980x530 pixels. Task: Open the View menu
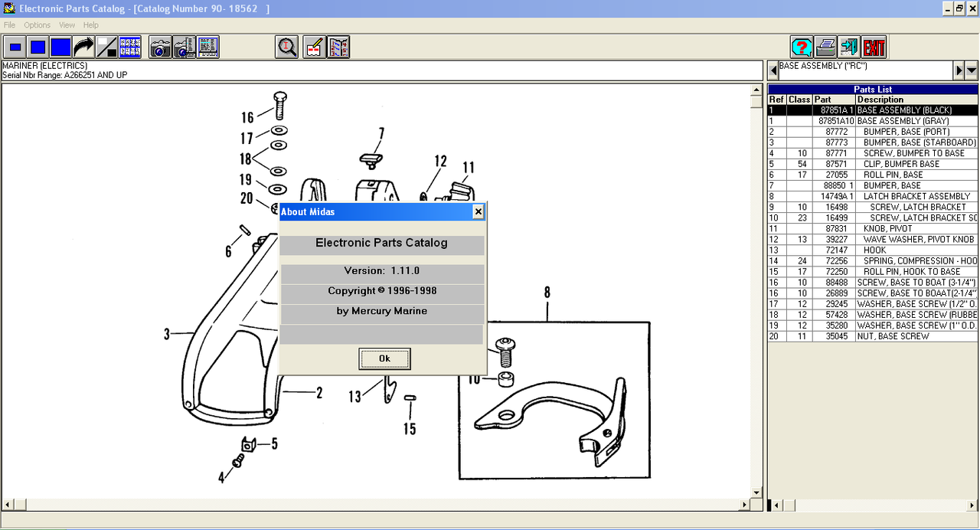coord(67,25)
